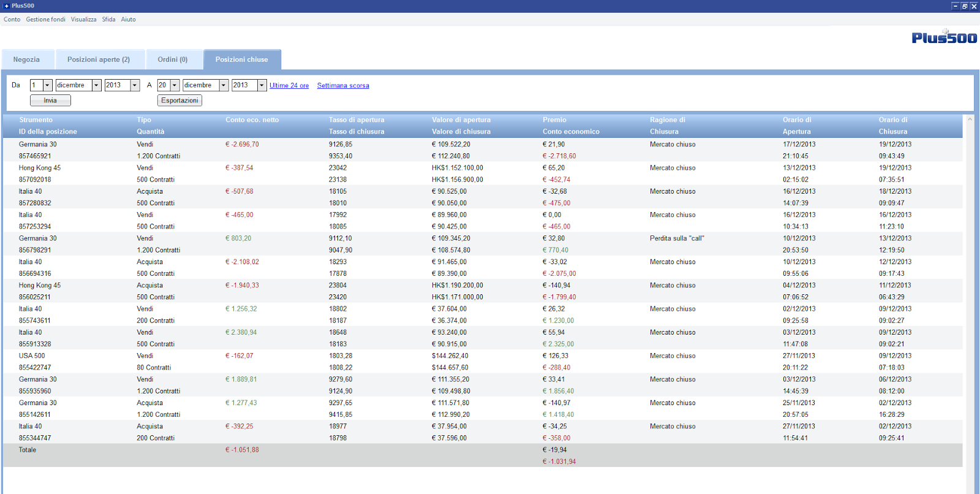Click the Perdita sulla "call" reason
This screenshot has height=494, width=980.
coord(677,238)
